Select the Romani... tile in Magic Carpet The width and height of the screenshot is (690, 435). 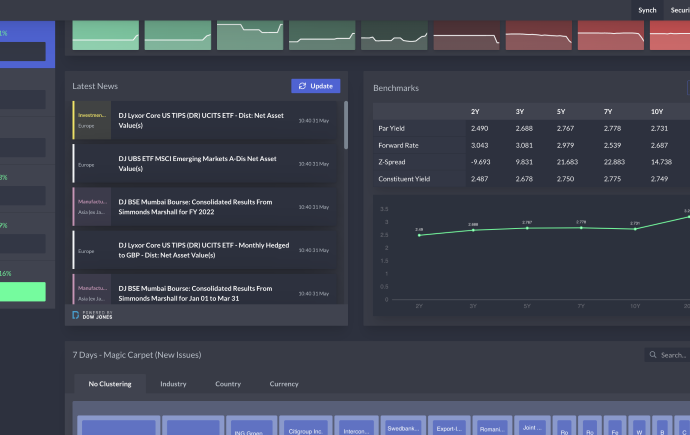tap(492, 425)
